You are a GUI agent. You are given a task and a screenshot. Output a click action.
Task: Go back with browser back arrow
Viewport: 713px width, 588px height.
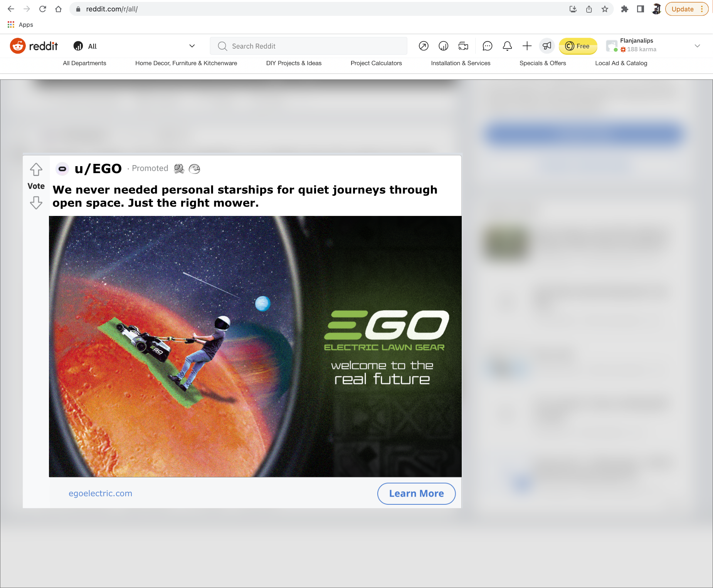pyautogui.click(x=11, y=9)
